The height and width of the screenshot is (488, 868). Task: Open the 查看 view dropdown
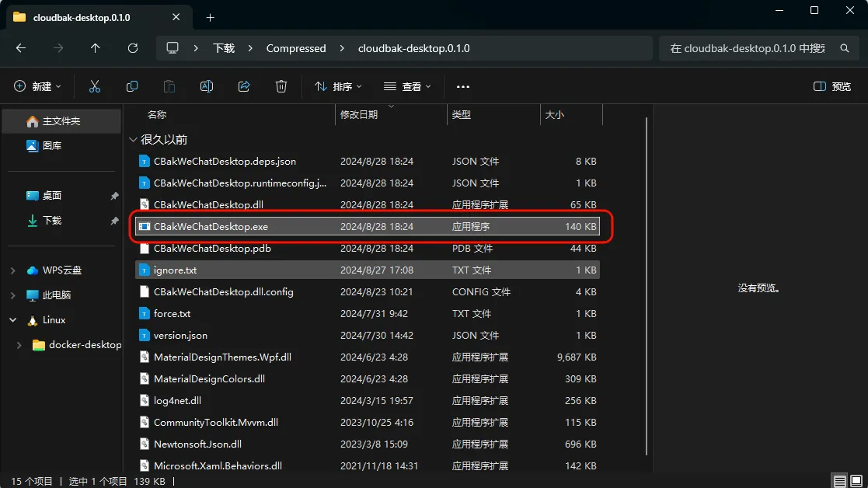[x=407, y=86]
